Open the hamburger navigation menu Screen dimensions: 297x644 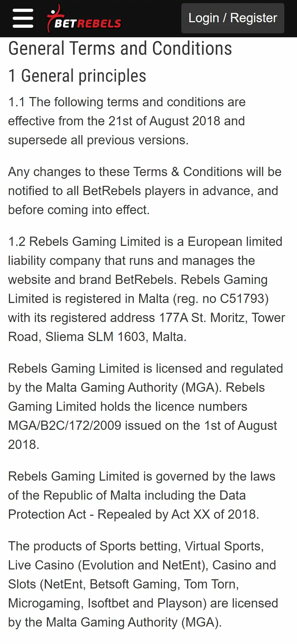[23, 18]
